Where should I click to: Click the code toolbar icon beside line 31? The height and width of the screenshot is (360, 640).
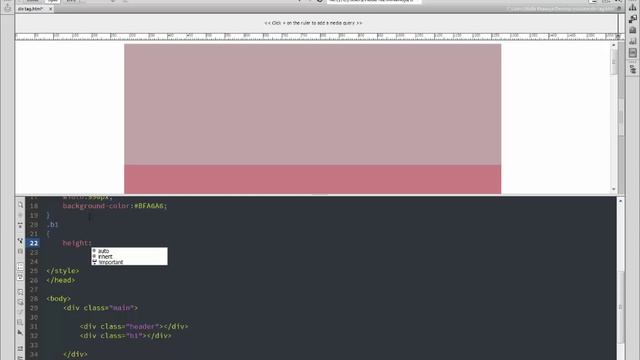point(20,322)
